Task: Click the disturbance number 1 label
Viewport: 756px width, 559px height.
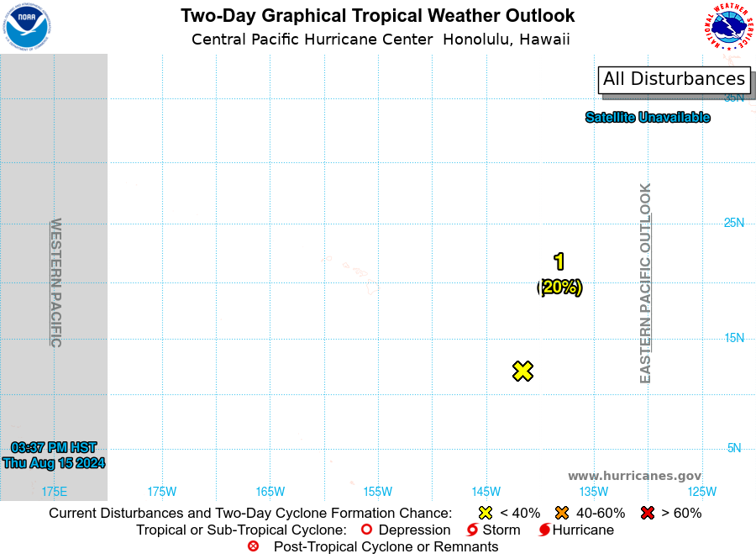Action: (x=559, y=261)
